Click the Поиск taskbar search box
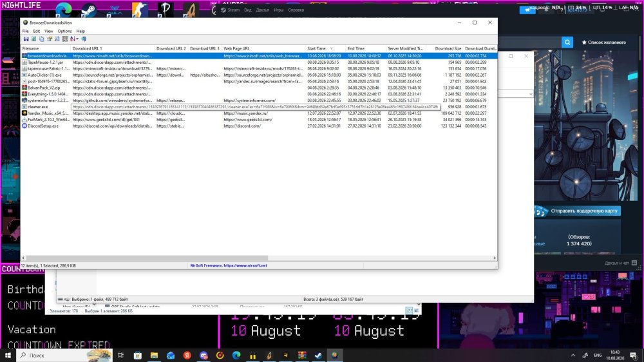 point(64,356)
